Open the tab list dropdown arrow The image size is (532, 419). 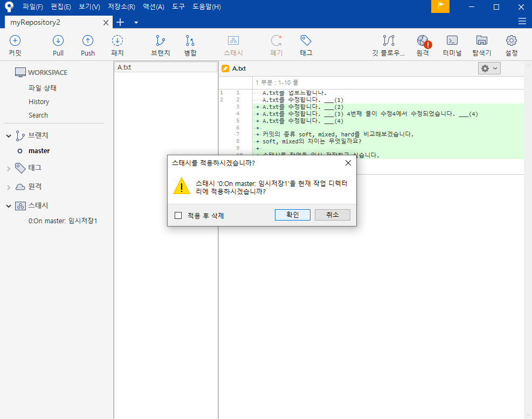click(x=136, y=23)
